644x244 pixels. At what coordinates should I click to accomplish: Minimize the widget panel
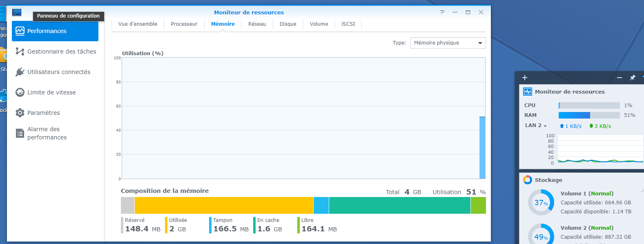619,78
